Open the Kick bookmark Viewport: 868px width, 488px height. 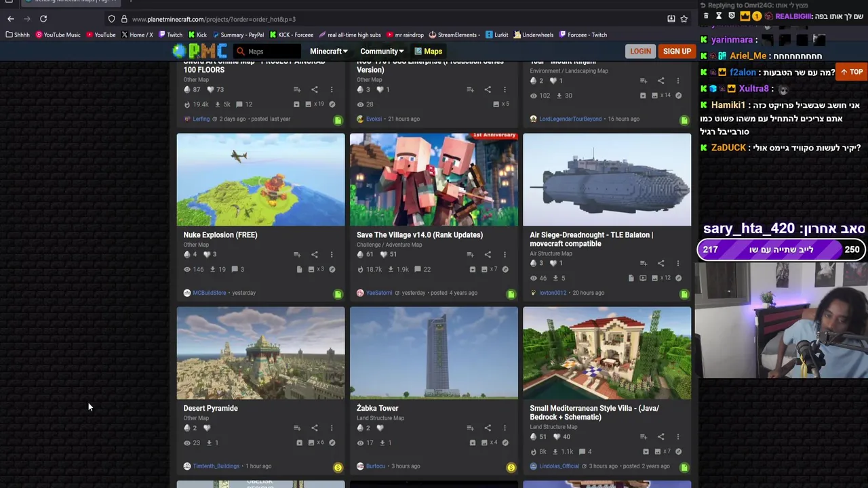197,35
